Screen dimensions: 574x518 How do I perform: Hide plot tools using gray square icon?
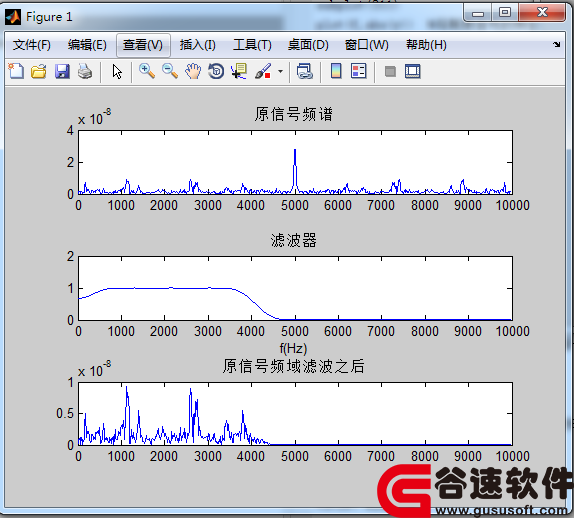(x=390, y=71)
